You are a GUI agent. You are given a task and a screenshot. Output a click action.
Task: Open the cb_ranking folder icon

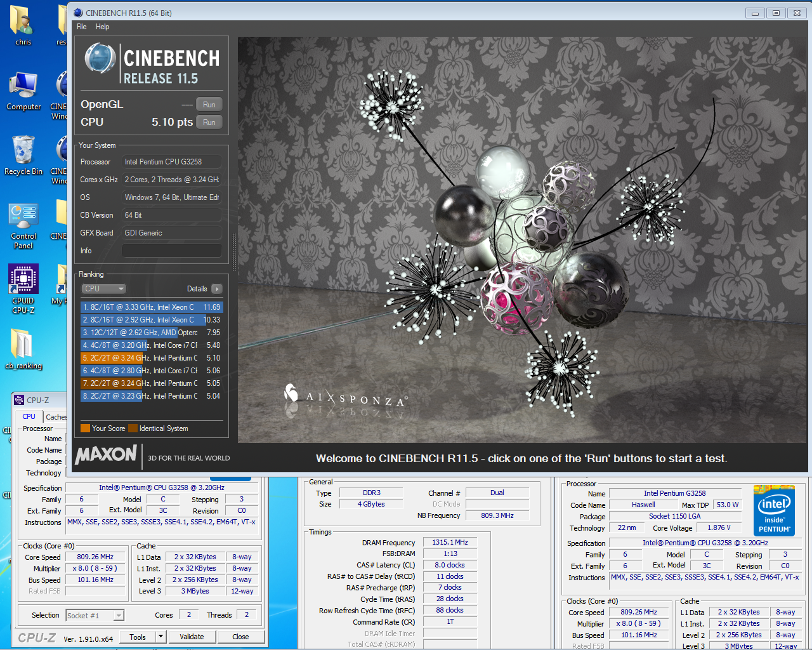coord(23,349)
